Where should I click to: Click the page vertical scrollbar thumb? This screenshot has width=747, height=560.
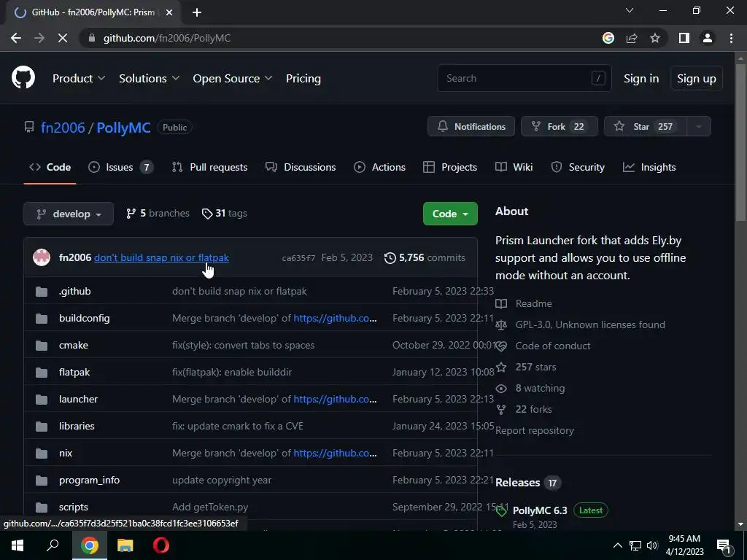740,143
